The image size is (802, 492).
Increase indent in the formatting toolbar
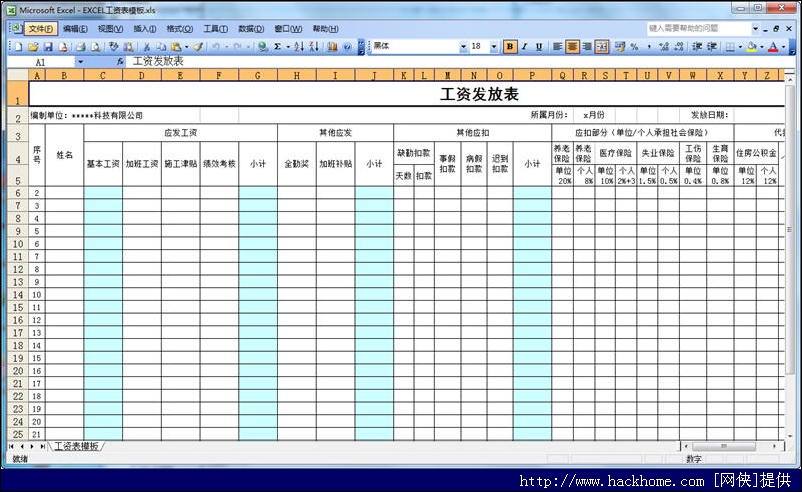click(711, 47)
